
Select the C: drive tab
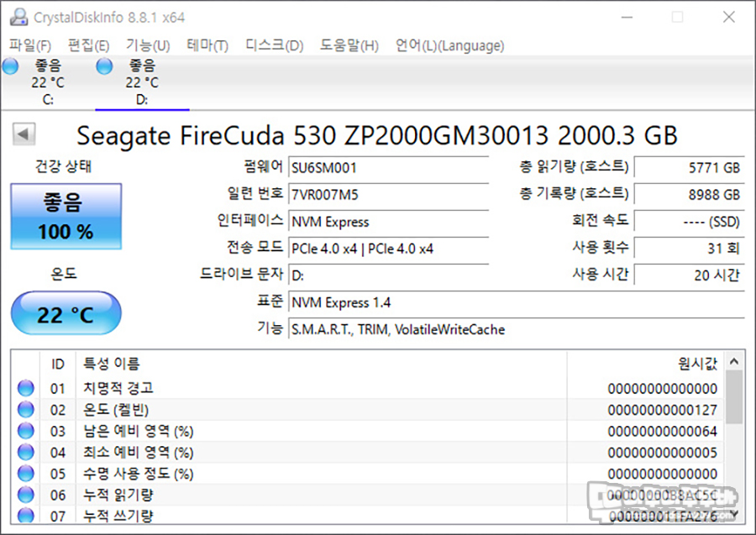[x=47, y=82]
